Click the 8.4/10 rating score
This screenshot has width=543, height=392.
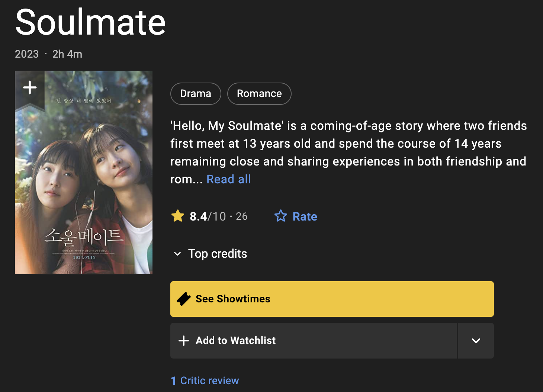208,216
